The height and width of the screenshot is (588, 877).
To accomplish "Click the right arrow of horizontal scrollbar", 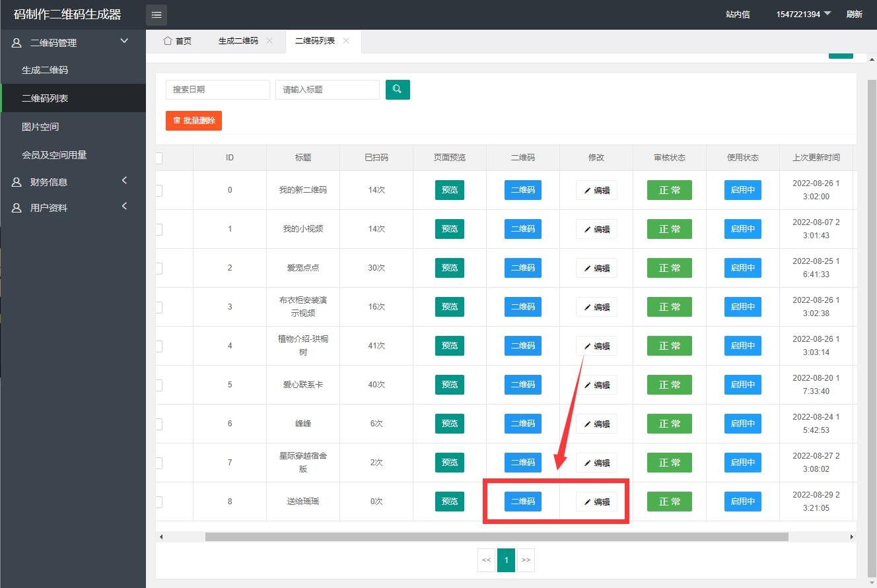I will click(852, 537).
